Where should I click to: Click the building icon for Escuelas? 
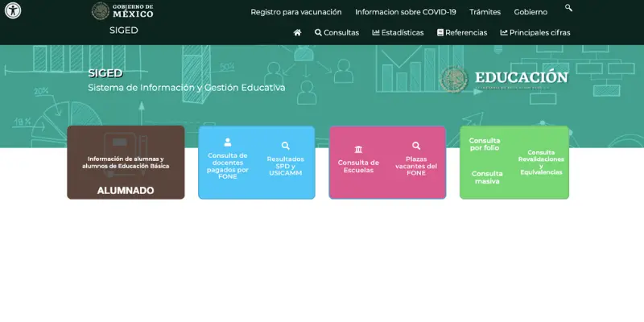click(358, 150)
